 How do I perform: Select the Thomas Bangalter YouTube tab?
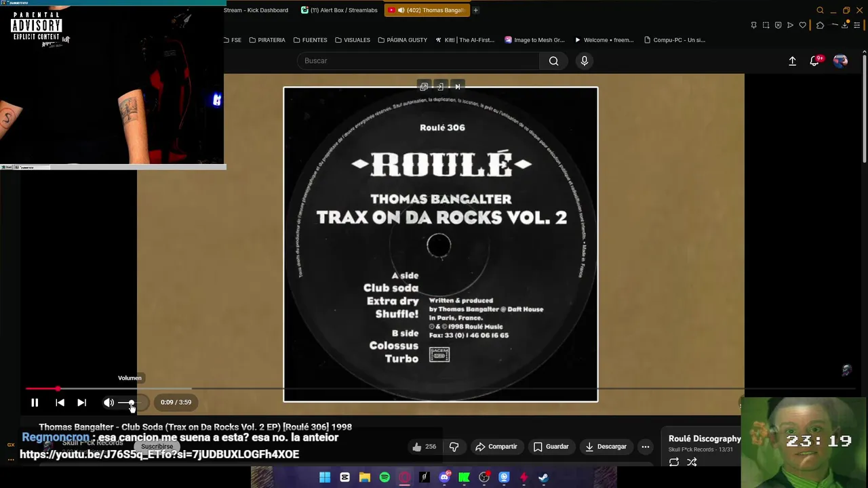pyautogui.click(x=427, y=10)
